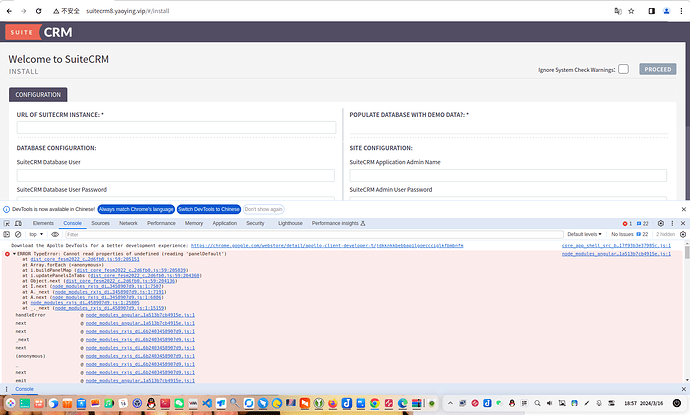Bookmark this page with the star icon
690x415 pixels.
[631, 11]
